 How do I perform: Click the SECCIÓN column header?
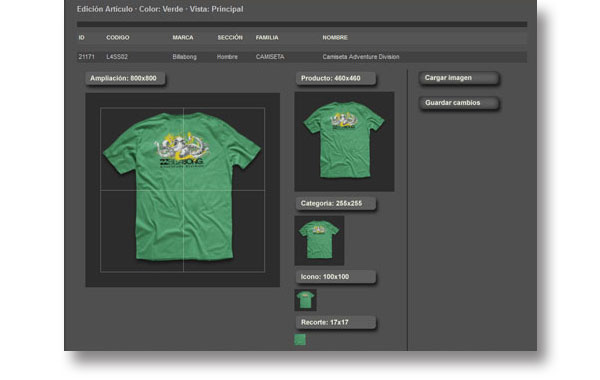(230, 38)
